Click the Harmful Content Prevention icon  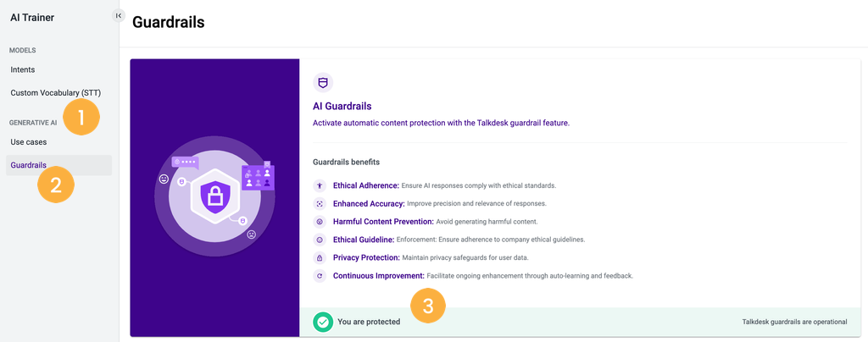coord(320,222)
